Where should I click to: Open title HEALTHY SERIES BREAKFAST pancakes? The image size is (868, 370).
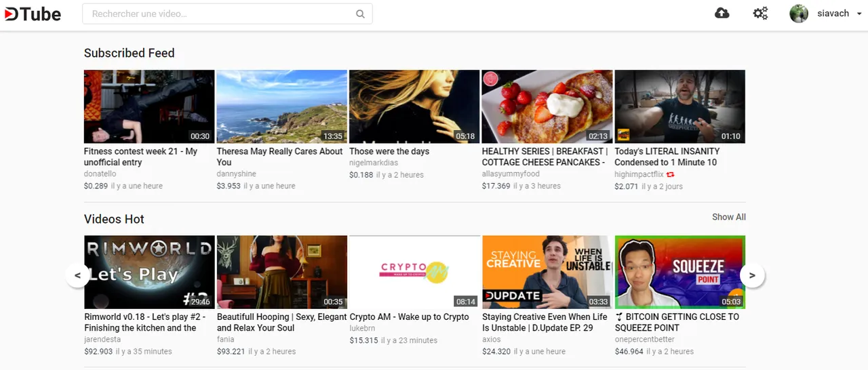[545, 157]
